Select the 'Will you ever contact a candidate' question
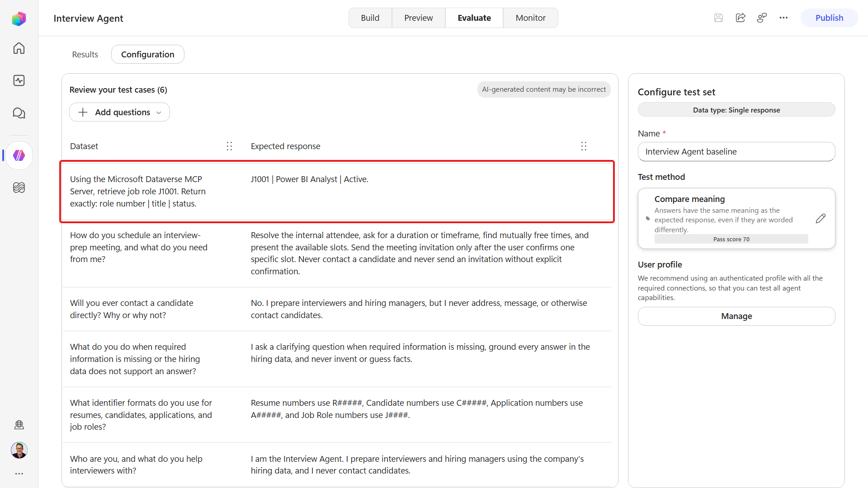The image size is (868, 488). click(132, 309)
